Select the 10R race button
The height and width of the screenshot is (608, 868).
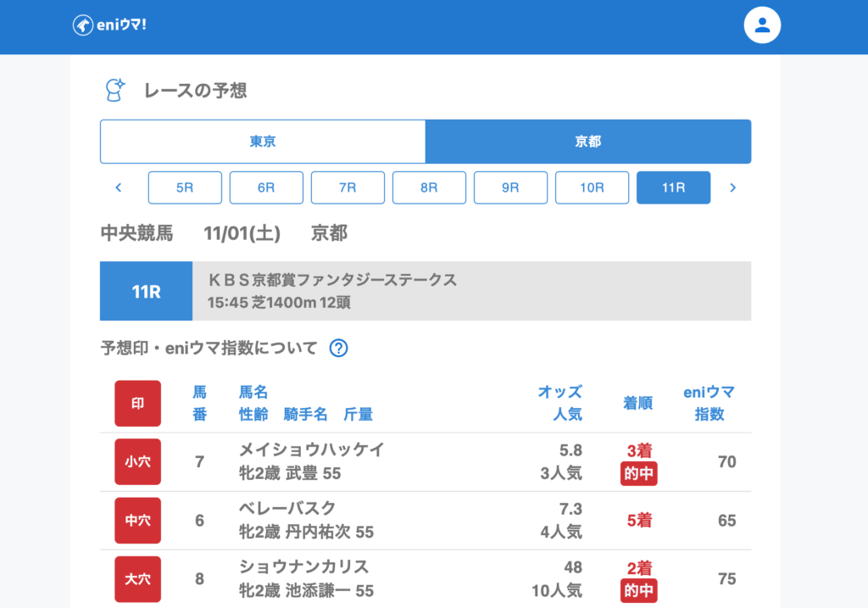tap(592, 187)
